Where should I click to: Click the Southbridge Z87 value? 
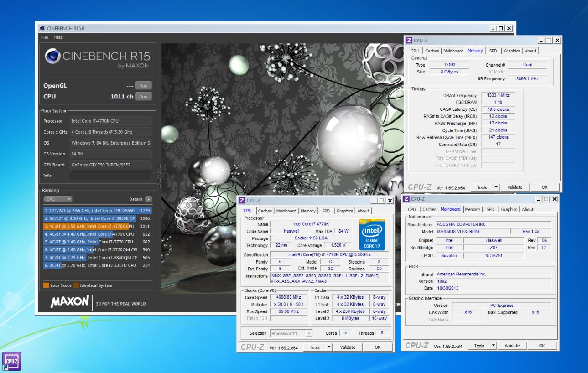pyautogui.click(x=494, y=248)
